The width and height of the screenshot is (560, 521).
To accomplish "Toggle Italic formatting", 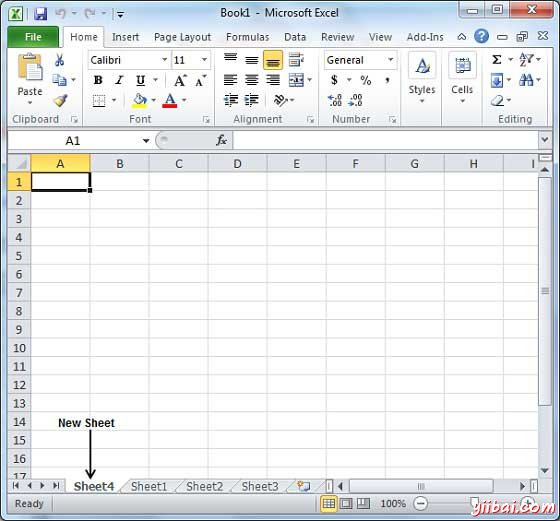I will [119, 80].
